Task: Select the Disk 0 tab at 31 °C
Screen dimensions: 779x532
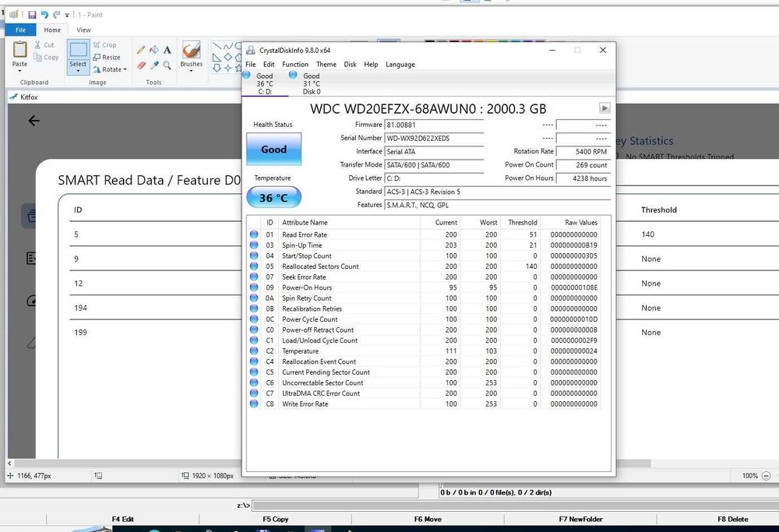Action: [x=311, y=83]
